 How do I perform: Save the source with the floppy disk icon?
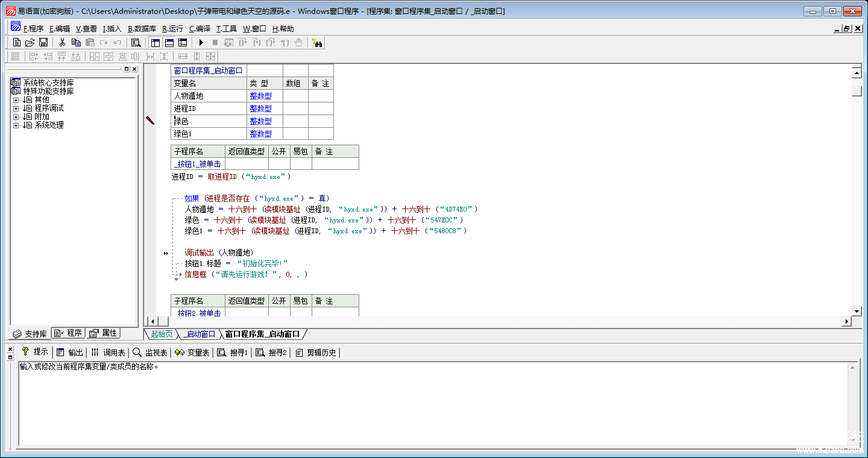click(43, 42)
